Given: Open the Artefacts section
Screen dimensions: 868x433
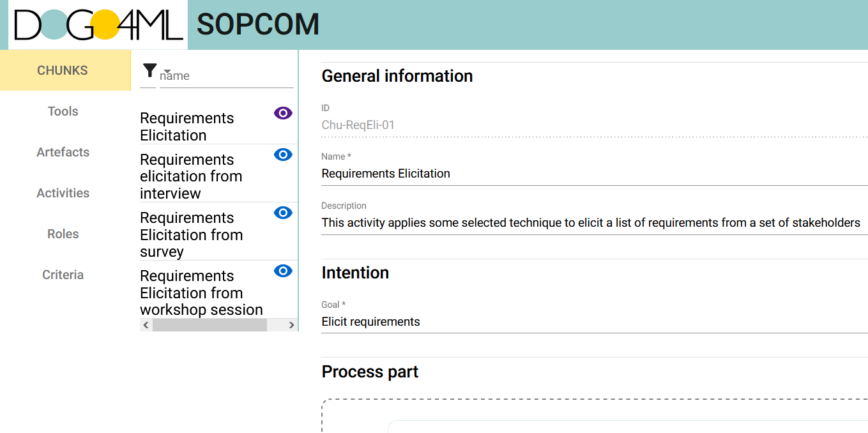Looking at the screenshot, I should [63, 152].
